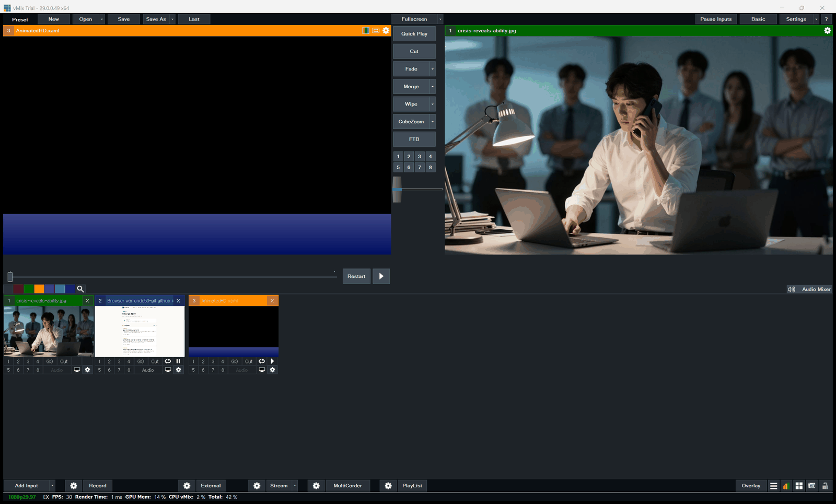Click the Audio Mixer speaker icon
The image size is (836, 504).
pos(792,289)
